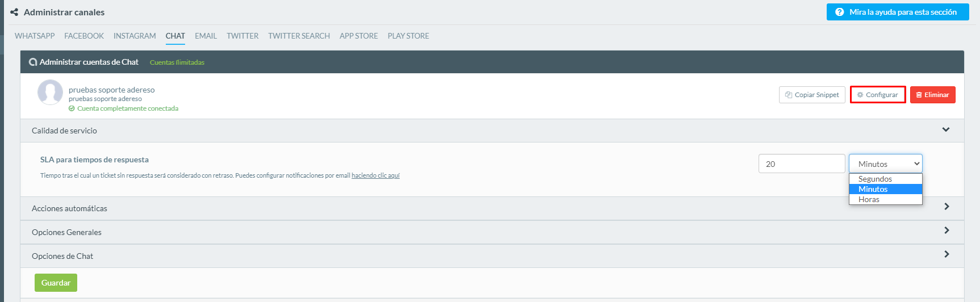The width and height of the screenshot is (980, 302).
Task: Expand the Acciones automáticas section
Action: pyautogui.click(x=492, y=208)
